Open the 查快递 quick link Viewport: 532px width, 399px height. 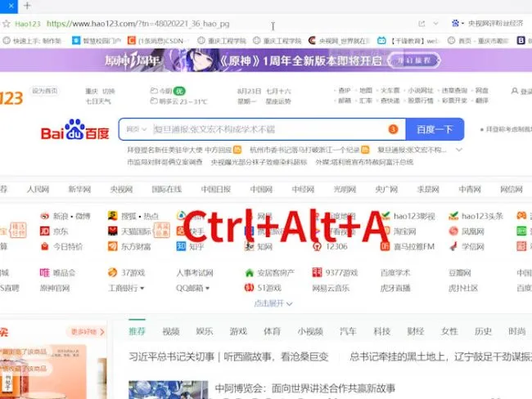(390, 101)
